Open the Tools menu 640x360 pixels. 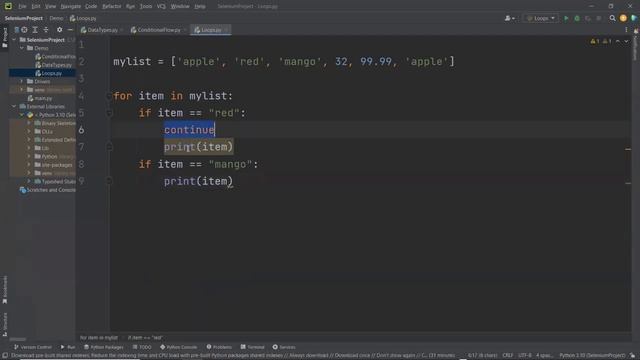(x=146, y=6)
